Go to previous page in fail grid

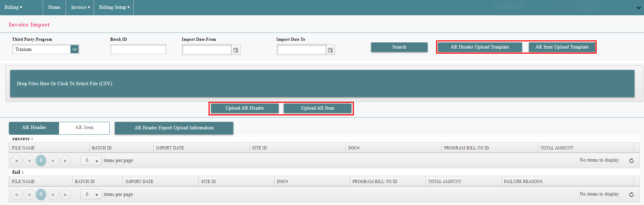click(29, 194)
